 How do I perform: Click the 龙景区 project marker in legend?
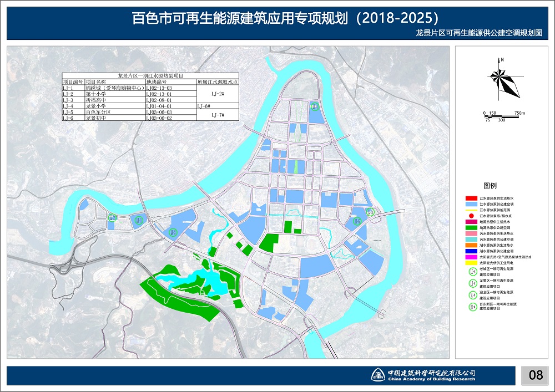472,283
